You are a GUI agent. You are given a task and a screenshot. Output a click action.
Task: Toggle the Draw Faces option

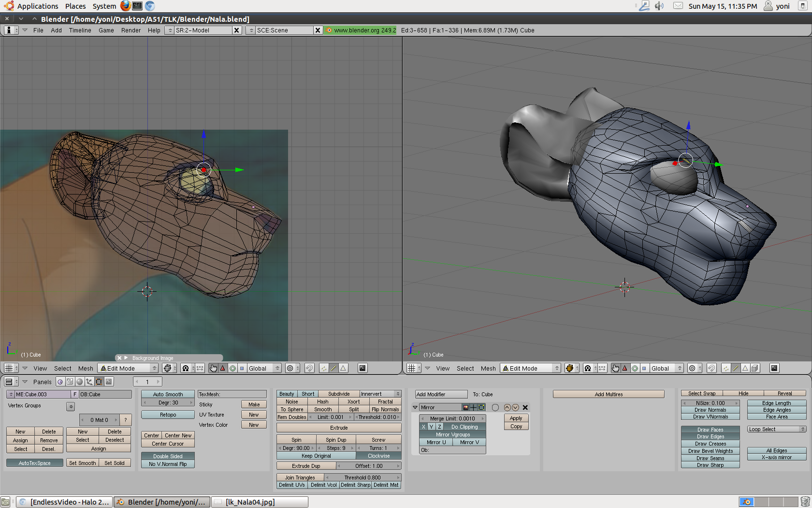pyautogui.click(x=710, y=430)
